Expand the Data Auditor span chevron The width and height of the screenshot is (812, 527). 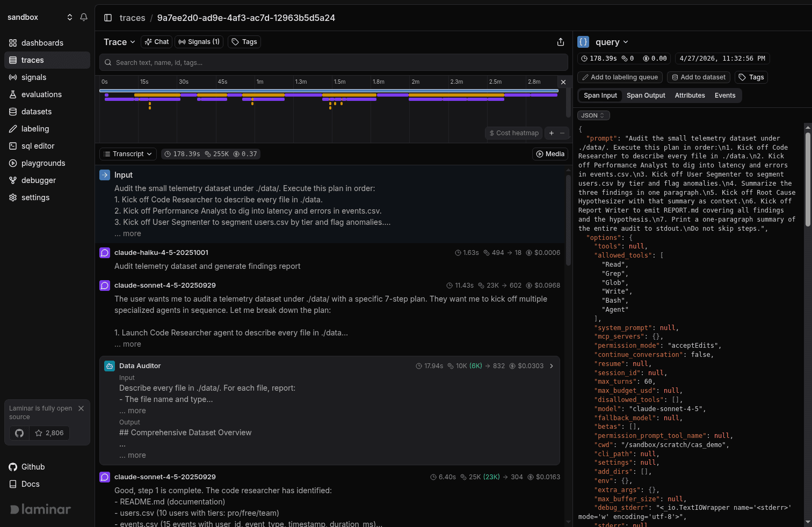552,366
